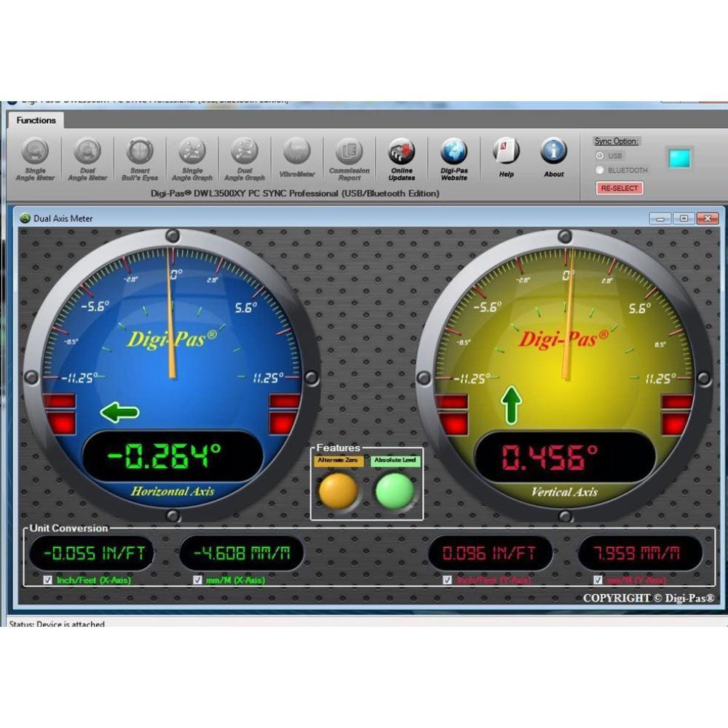Switch sync option to Bluetooth
This screenshot has width=728, height=728.
tap(599, 170)
